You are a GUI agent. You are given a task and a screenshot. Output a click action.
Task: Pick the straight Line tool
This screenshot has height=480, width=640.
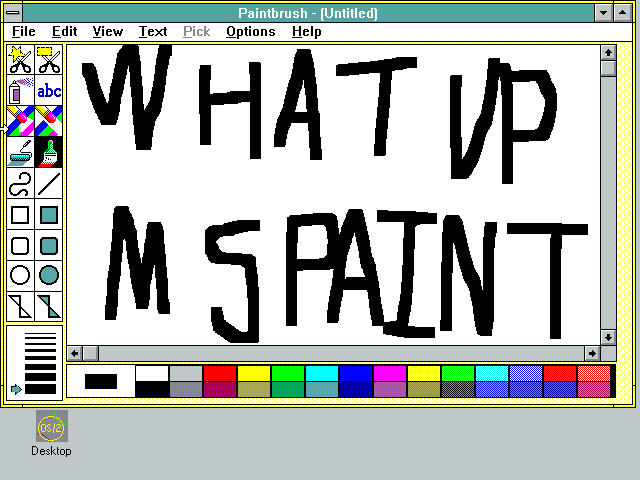click(x=49, y=183)
